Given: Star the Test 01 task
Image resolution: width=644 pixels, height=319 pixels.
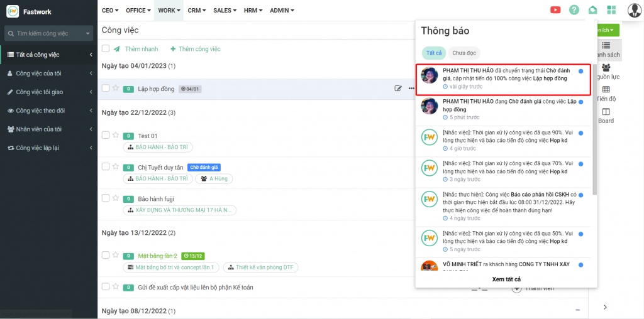Looking at the screenshot, I should (115, 135).
